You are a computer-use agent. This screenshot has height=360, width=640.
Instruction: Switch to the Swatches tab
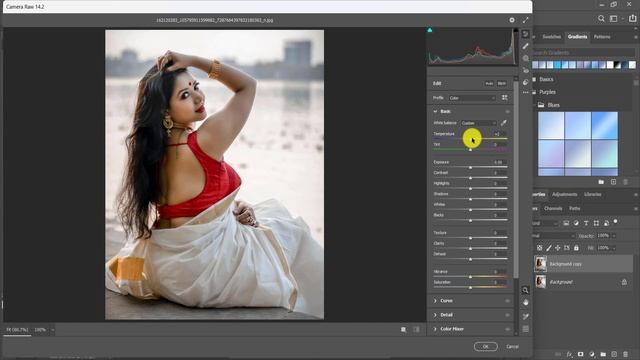pyautogui.click(x=552, y=37)
